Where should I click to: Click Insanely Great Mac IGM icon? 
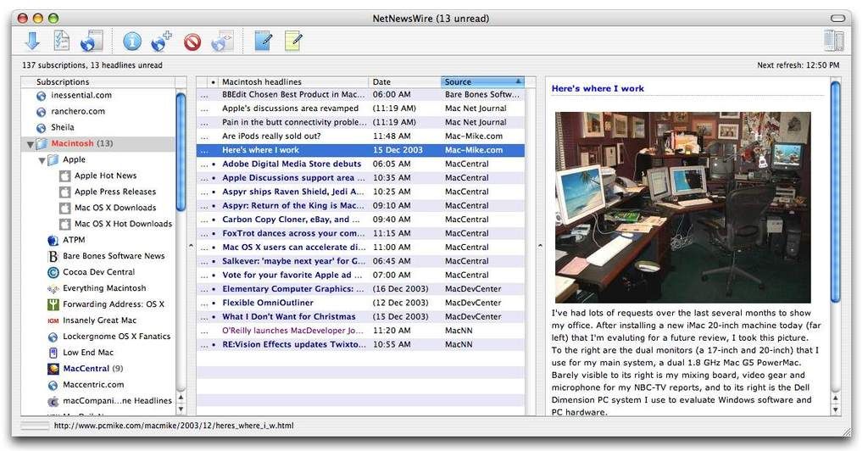point(53,320)
